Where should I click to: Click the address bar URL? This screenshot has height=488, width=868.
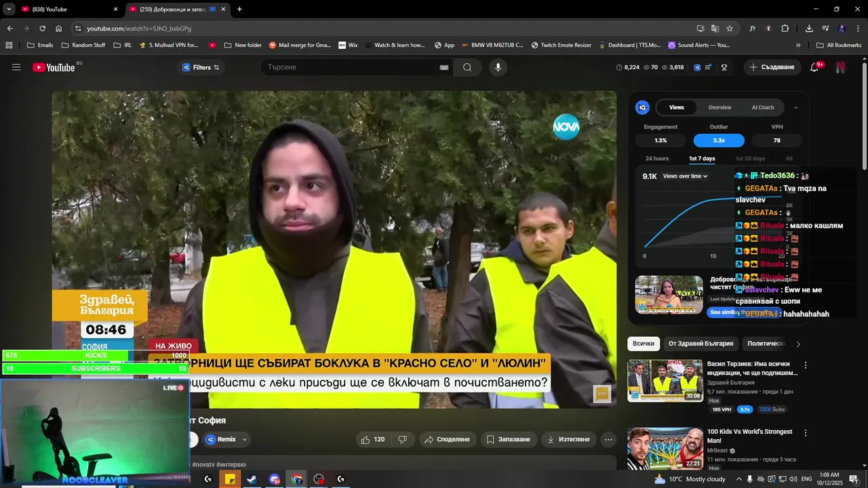[x=139, y=28]
